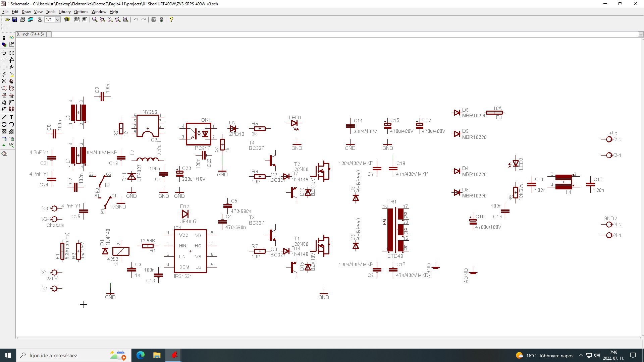Open the sheet selector 1/1 dropdown
This screenshot has height=362, width=644.
58,20
